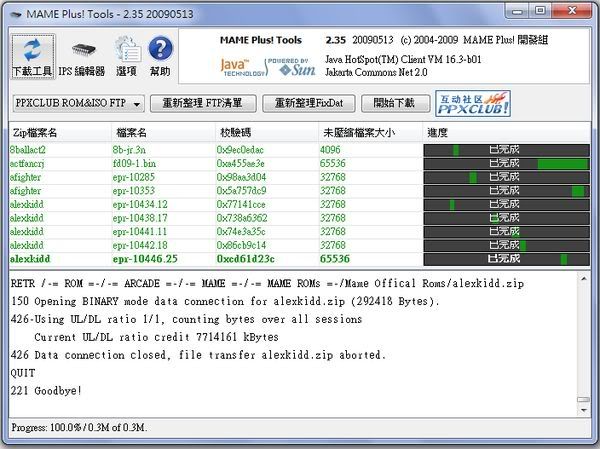Click the Progress 100.0% status bar text

(x=79, y=427)
